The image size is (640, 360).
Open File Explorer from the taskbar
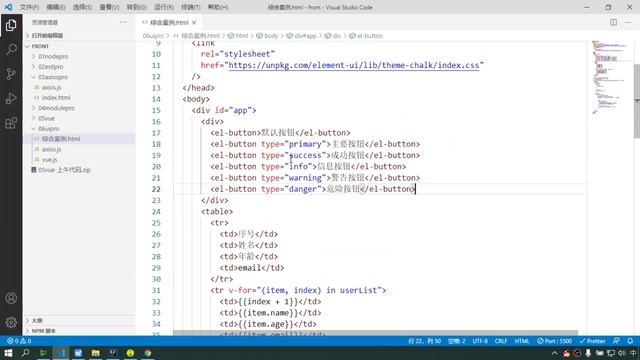tap(96, 353)
